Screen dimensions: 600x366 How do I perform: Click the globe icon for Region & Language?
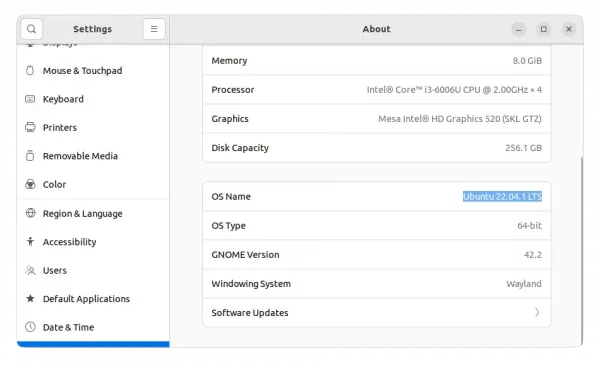coord(30,213)
